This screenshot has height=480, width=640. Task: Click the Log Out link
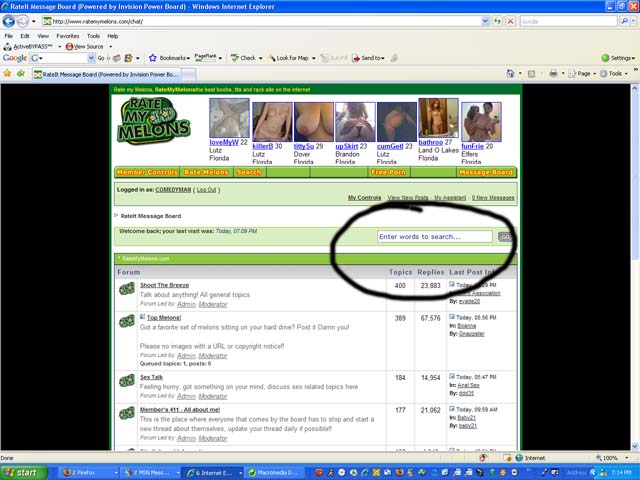coord(206,189)
